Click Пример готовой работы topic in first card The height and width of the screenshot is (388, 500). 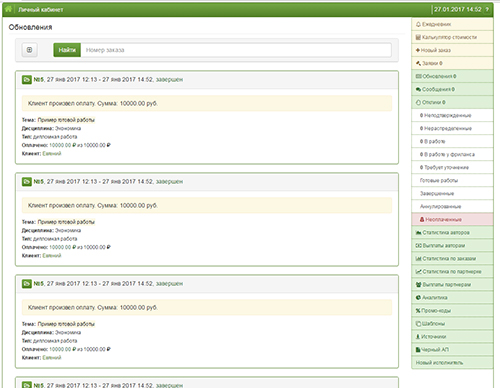[66, 120]
